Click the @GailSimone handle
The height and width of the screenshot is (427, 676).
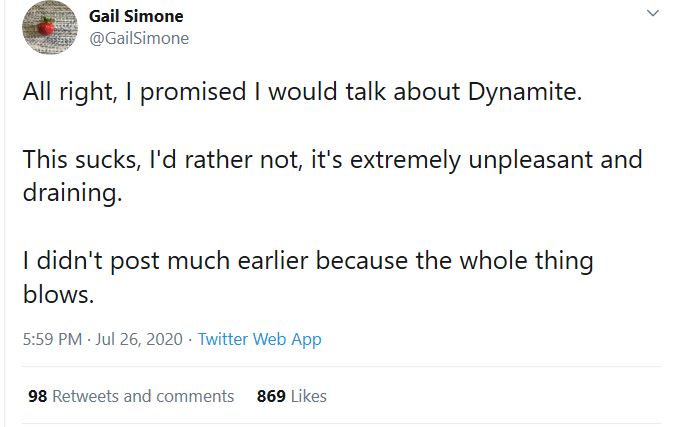point(139,38)
